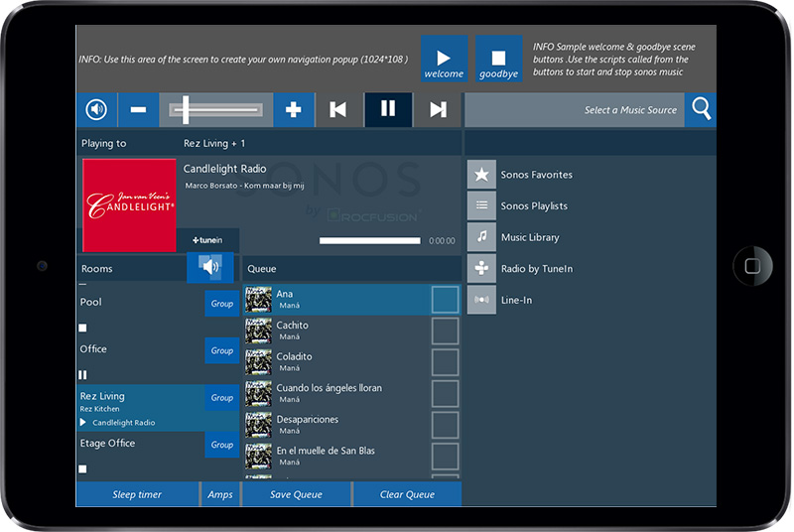Click the Candlelight album art thumbnail
This screenshot has height=532, width=794.
click(129, 205)
